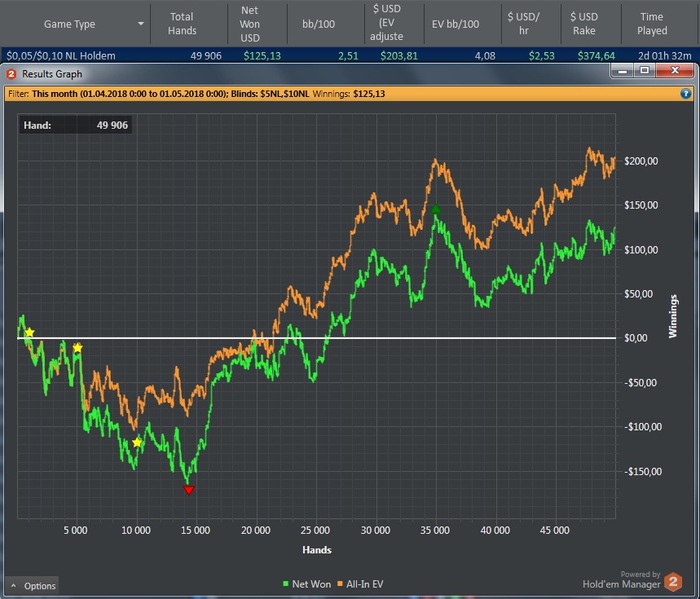Maximize the Results Graph window
The width and height of the screenshot is (700, 599).
644,72
